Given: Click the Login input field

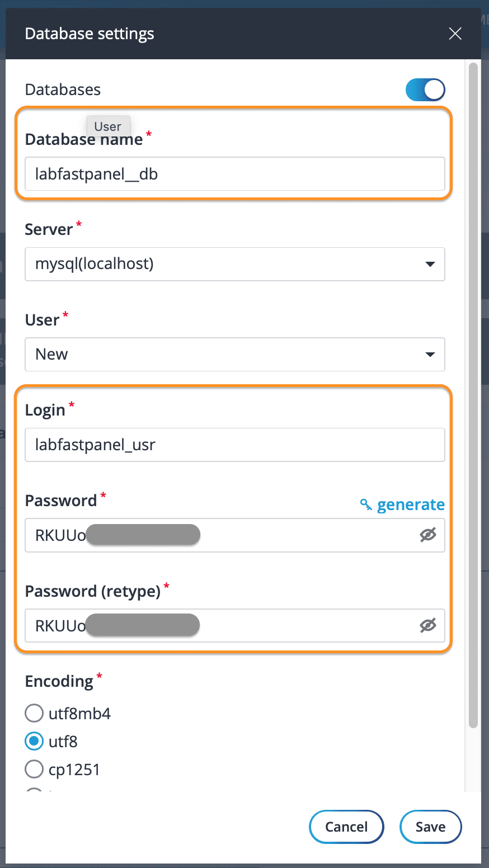Looking at the screenshot, I should coord(234,445).
